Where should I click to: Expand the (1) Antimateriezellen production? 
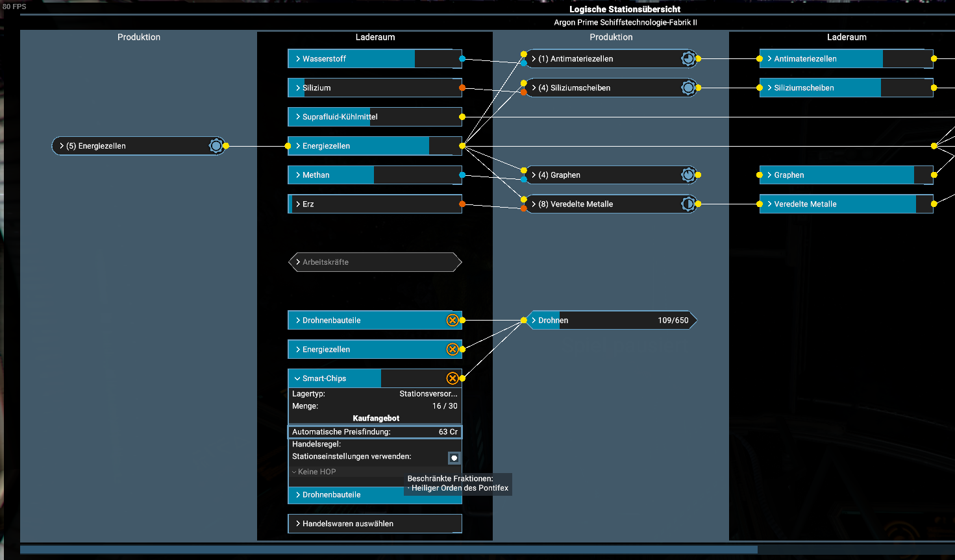(x=610, y=58)
